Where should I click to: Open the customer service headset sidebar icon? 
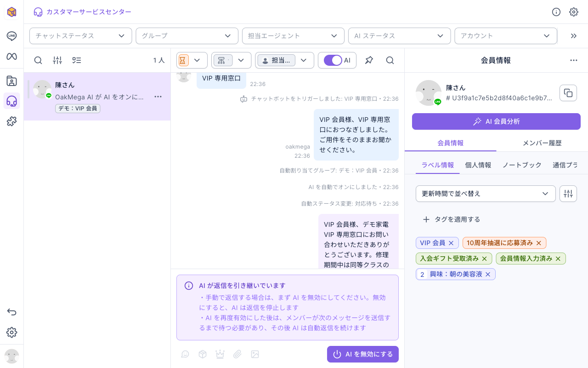[11, 101]
